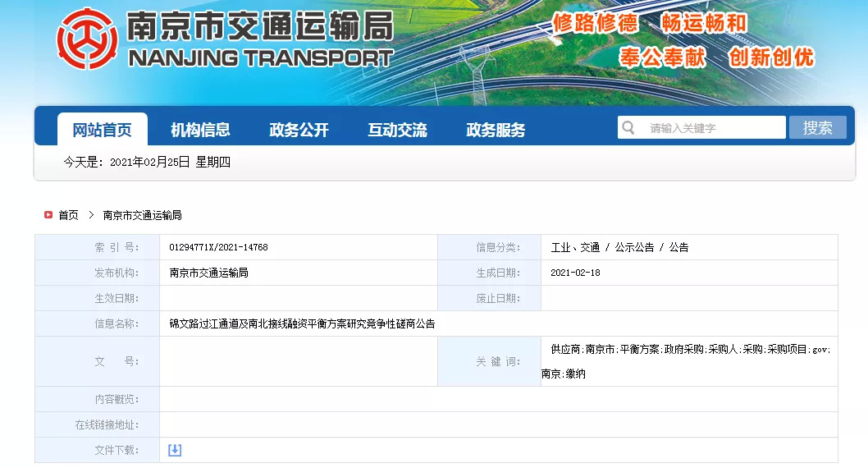Click the 信息分类 label cell

click(489, 247)
